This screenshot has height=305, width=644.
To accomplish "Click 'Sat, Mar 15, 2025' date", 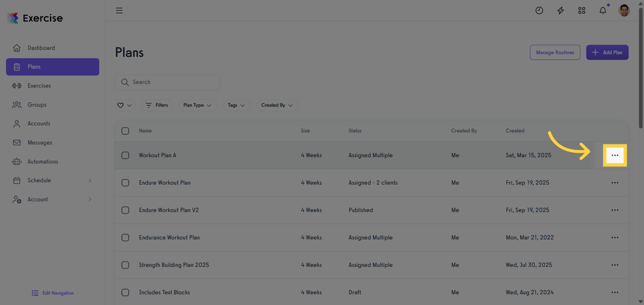I will (x=528, y=155).
